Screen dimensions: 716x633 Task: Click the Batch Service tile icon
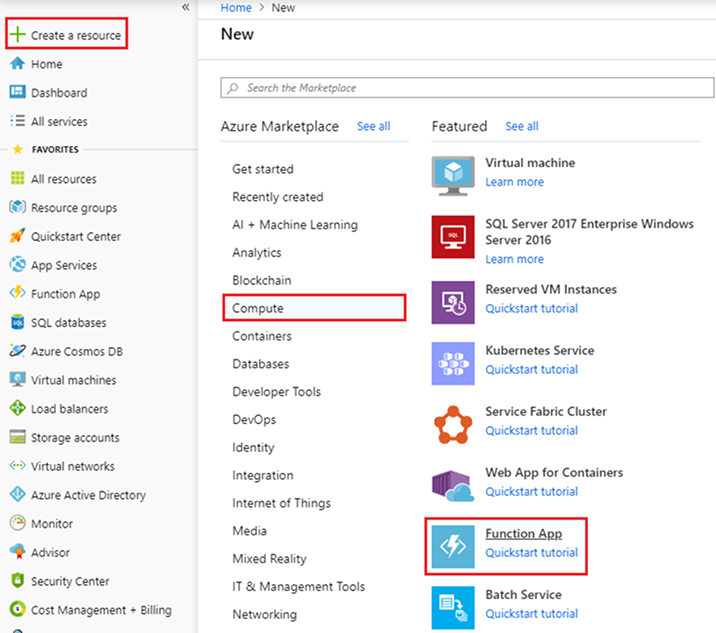click(453, 608)
